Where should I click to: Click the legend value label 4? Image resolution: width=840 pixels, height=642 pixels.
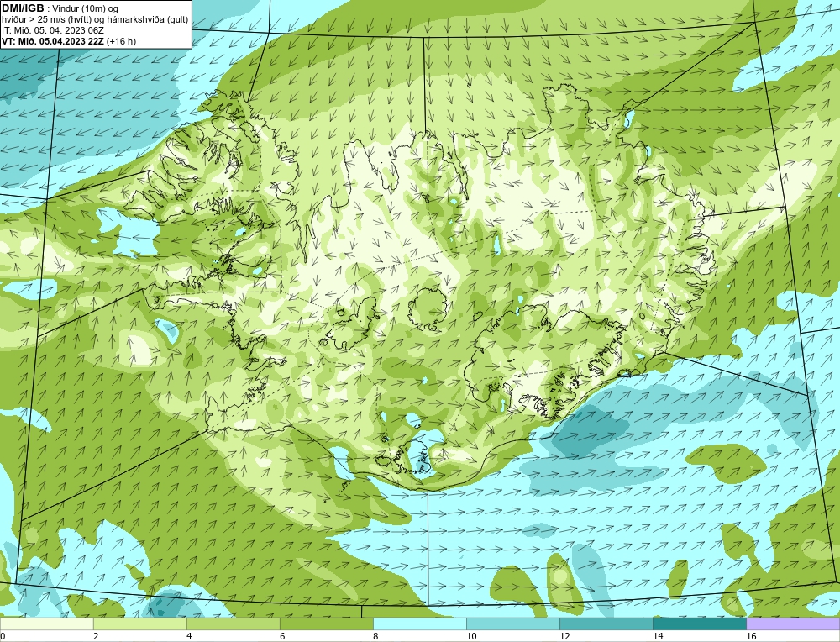(189, 636)
